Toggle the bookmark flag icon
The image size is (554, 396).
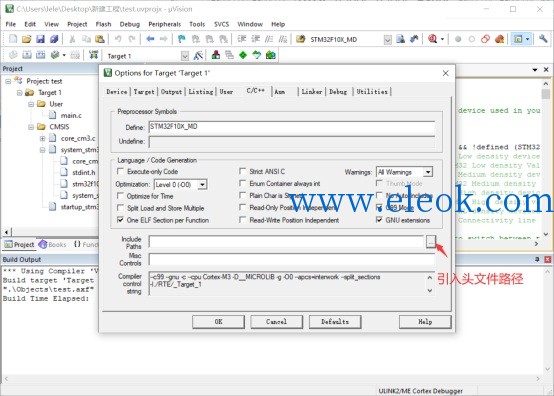click(182, 39)
